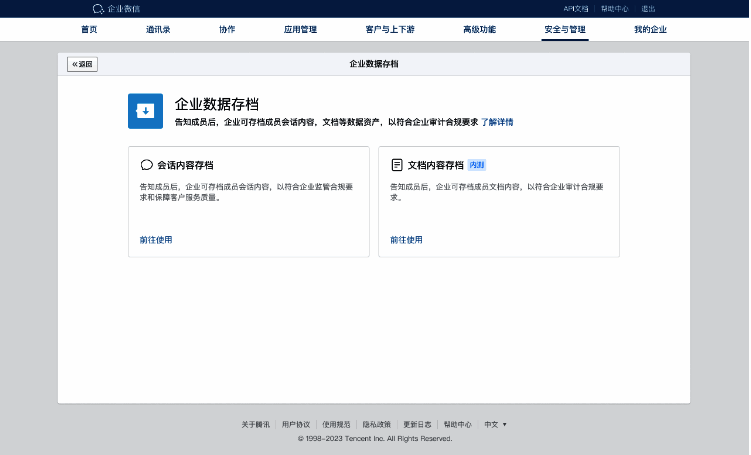Open 帮助中心 in the top header
This screenshot has height=455, width=751.
614,9
